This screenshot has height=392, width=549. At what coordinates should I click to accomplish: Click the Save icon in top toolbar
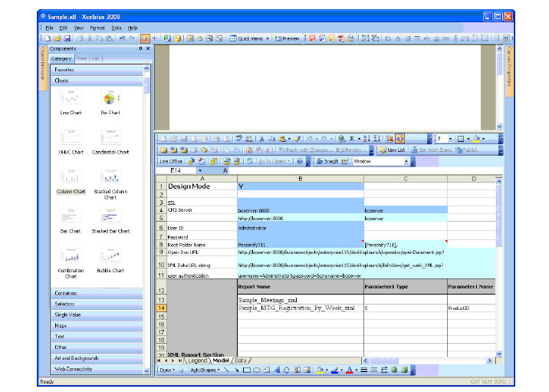[x=67, y=38]
